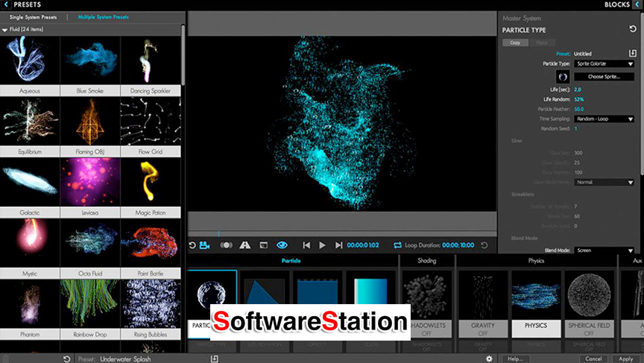The height and width of the screenshot is (363, 644).
Task: Save the Untitled block preset
Action: tap(633, 54)
